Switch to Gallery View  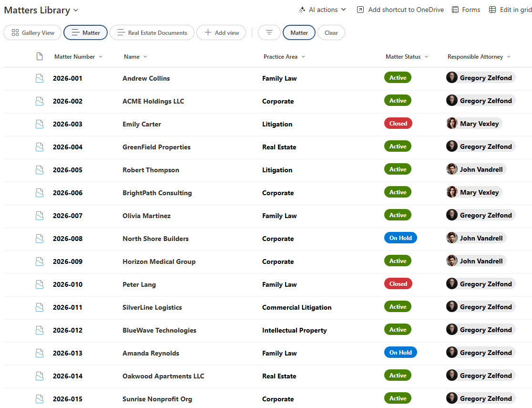(32, 32)
